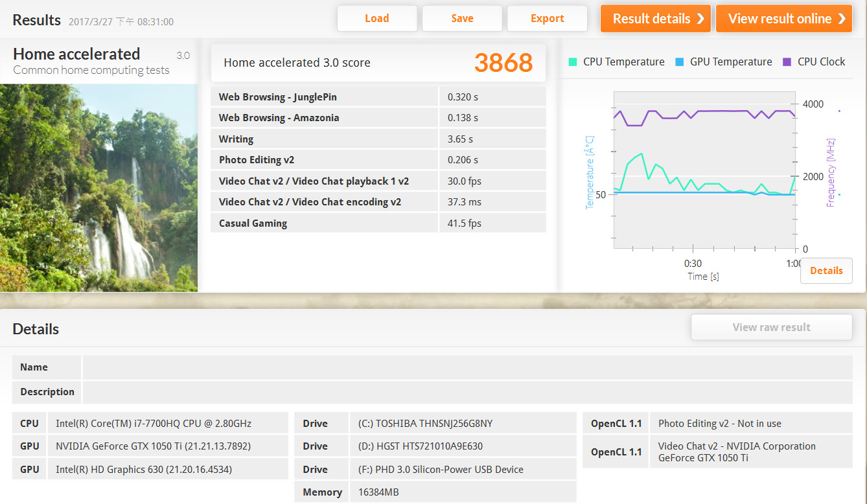The width and height of the screenshot is (867, 504).
Task: Click the blue GPU Temperature legend swatch
Action: click(680, 62)
